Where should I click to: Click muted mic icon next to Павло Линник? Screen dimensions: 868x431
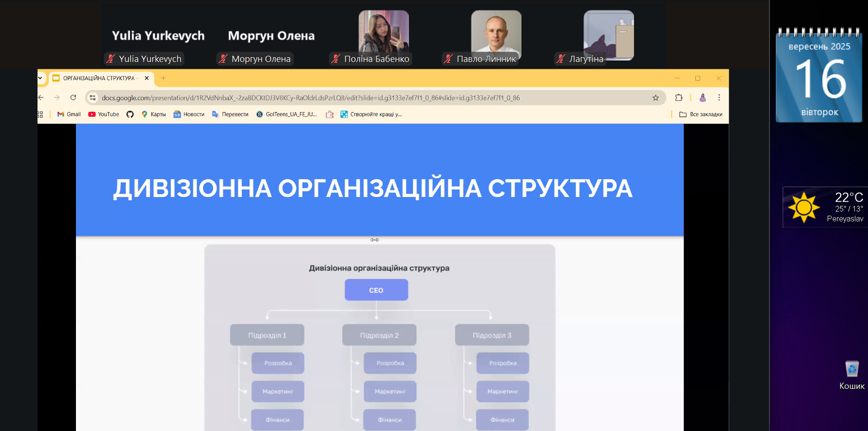448,59
